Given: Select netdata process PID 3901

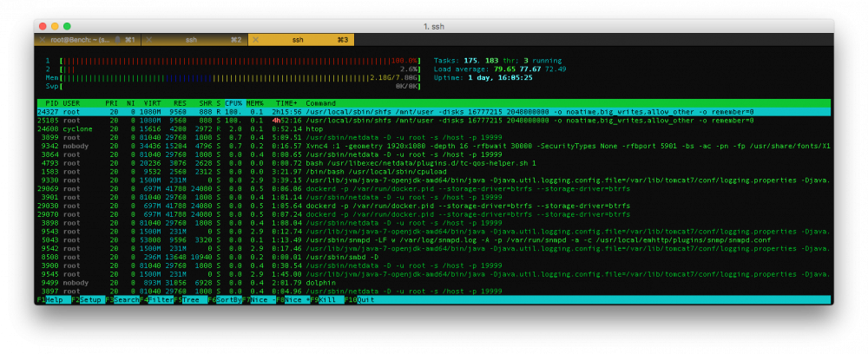Looking at the screenshot, I should point(434,198).
